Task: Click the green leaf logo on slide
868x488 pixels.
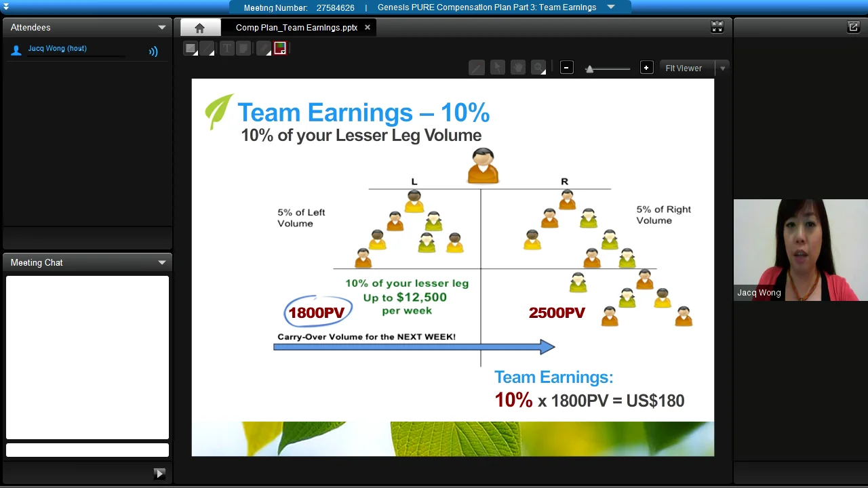Action: pyautogui.click(x=218, y=112)
